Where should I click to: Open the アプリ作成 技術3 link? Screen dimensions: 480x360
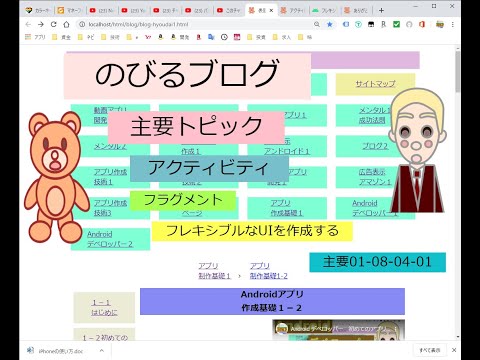click(x=110, y=208)
